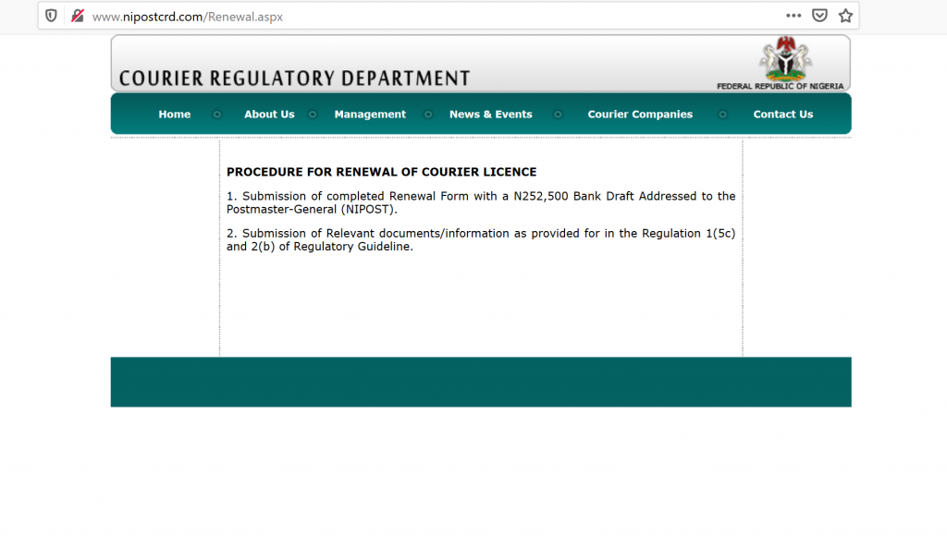The image size is (947, 560).
Task: Bookmark this page with the star icon
Action: [845, 16]
